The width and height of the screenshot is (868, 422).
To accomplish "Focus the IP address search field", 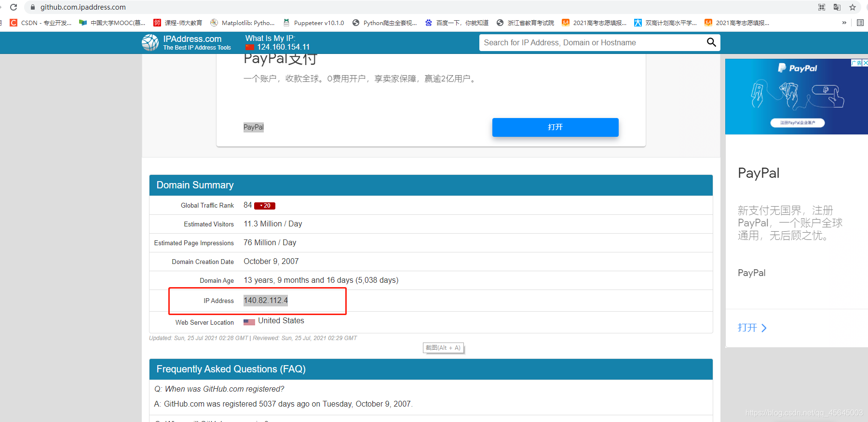I will 593,42.
